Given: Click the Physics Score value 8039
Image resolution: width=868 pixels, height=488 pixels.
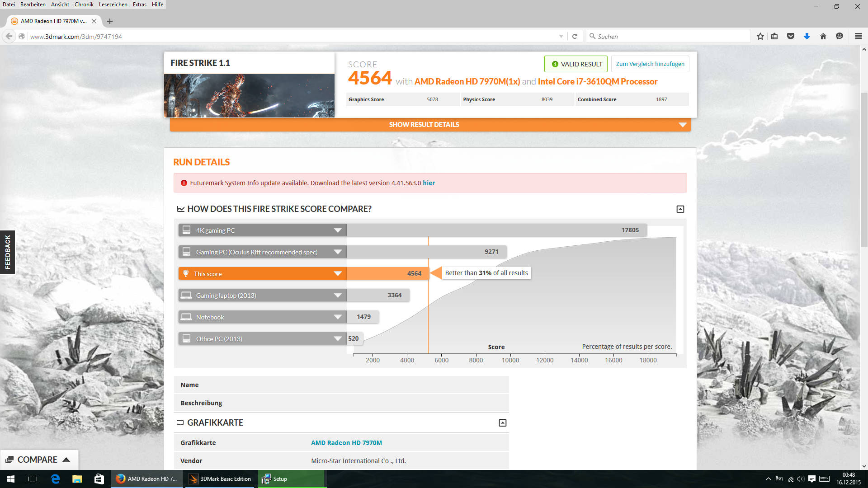Looking at the screenshot, I should 547,99.
